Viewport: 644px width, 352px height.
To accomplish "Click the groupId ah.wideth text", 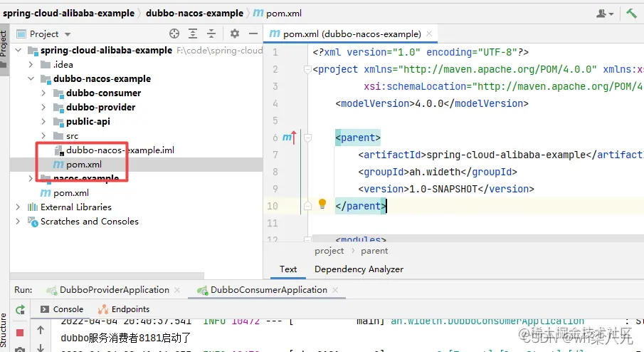I will coord(438,172).
